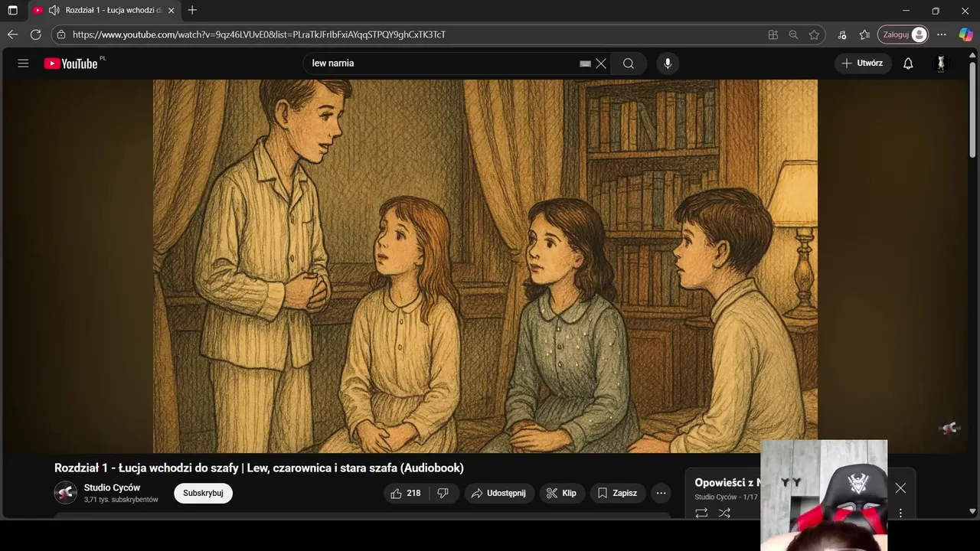
Task: Toggle playlist shuffle
Action: [x=724, y=514]
